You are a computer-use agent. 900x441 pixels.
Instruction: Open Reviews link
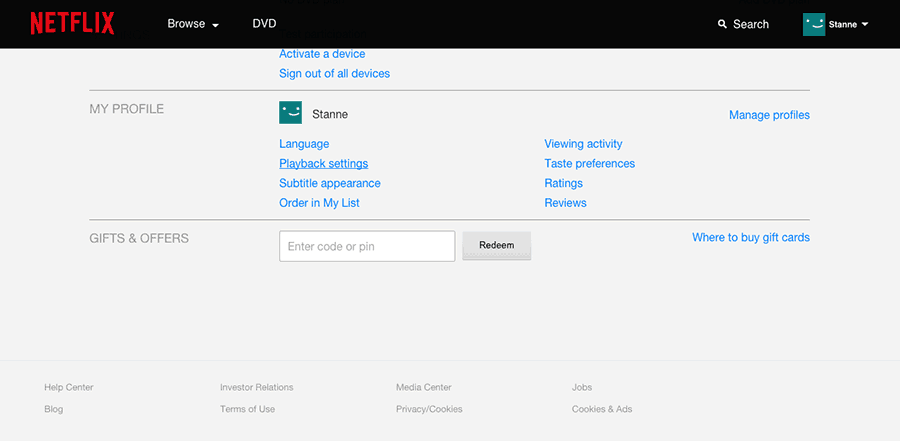tap(565, 203)
